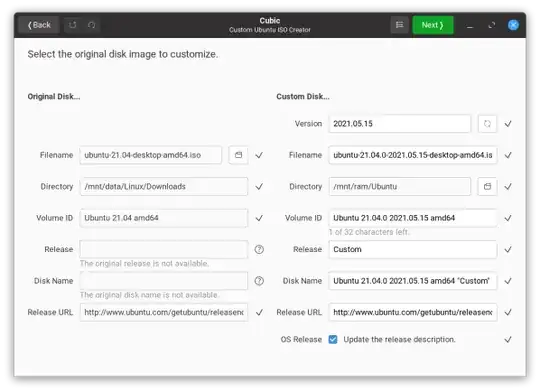This screenshot has width=540, height=392.
Task: Click 'Original Disk...' heading
Action: [54, 96]
